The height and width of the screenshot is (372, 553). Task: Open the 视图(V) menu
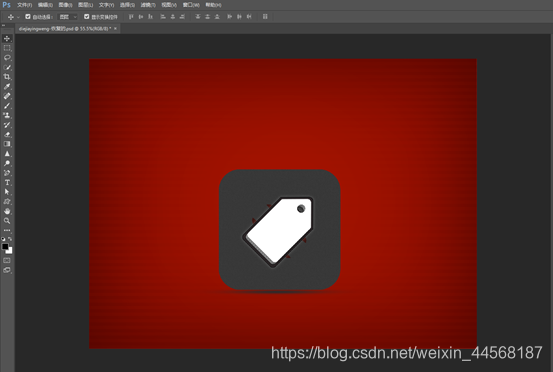click(x=169, y=5)
